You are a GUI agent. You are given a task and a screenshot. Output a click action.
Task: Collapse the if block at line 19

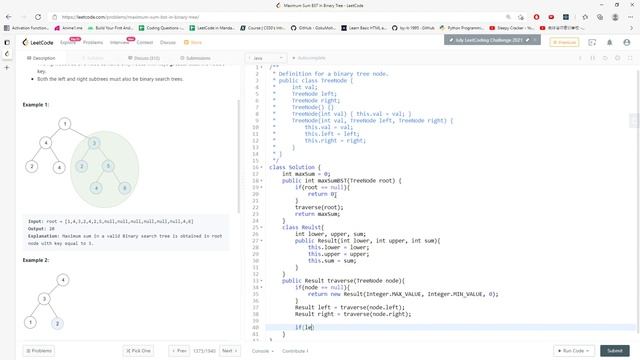pyautogui.click(x=262, y=187)
